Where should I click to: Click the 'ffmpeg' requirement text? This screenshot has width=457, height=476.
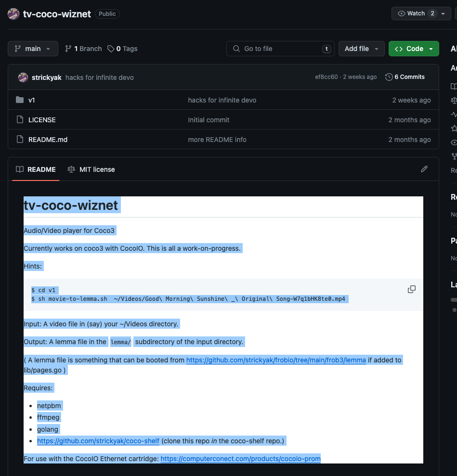coord(48,417)
